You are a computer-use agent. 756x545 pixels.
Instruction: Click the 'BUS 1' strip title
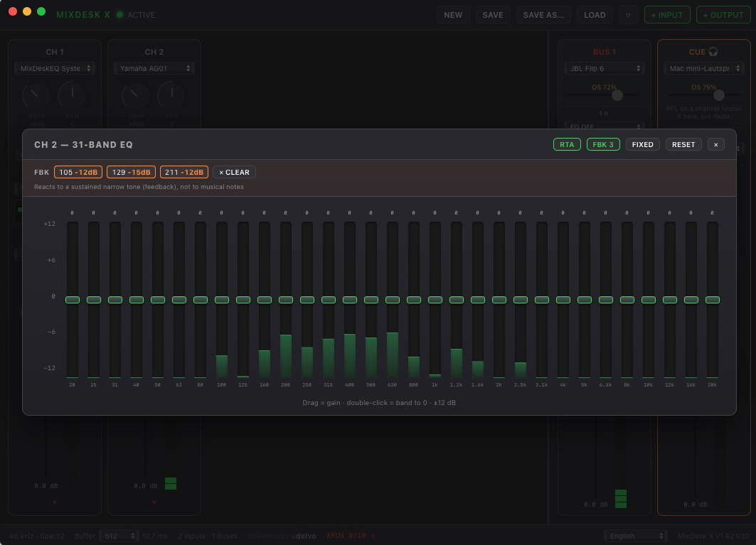click(x=605, y=52)
